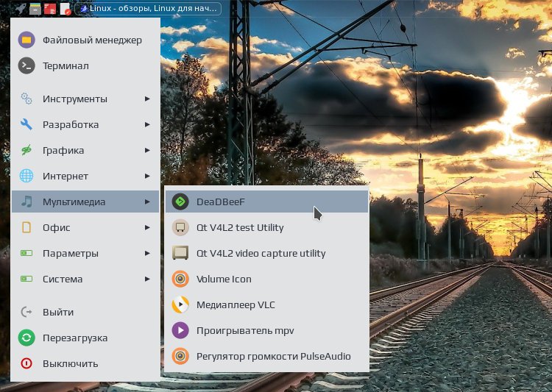The image size is (552, 392).
Task: Open the Система category
Action: click(85, 279)
